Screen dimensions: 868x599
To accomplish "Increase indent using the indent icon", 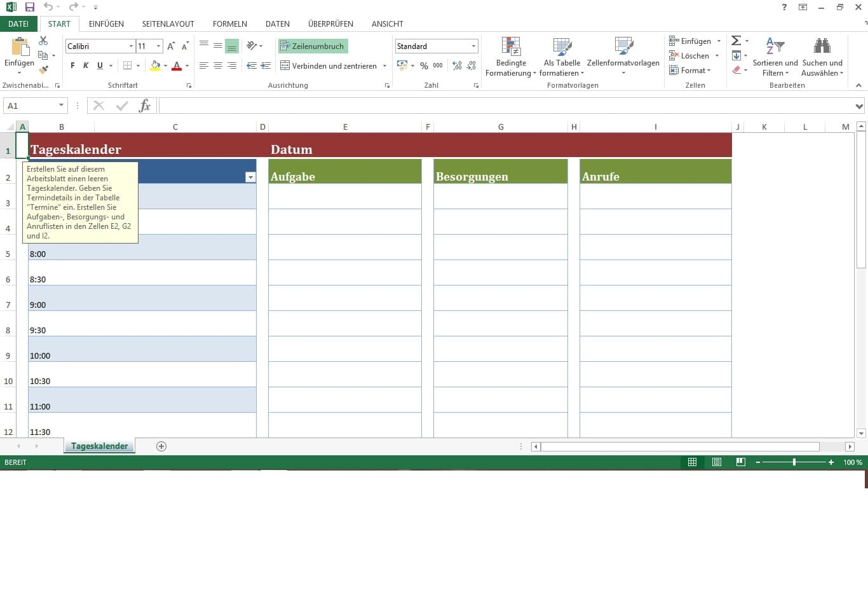I will point(266,65).
